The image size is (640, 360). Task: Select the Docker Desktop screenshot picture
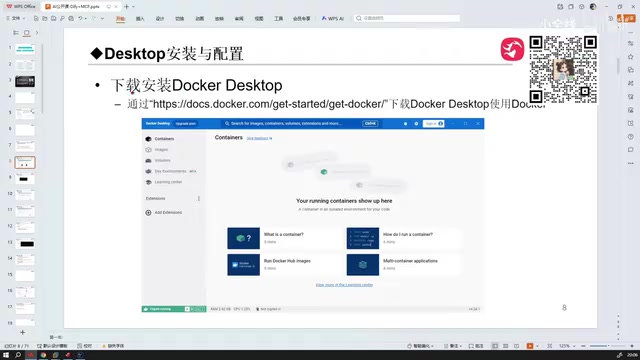click(313, 215)
